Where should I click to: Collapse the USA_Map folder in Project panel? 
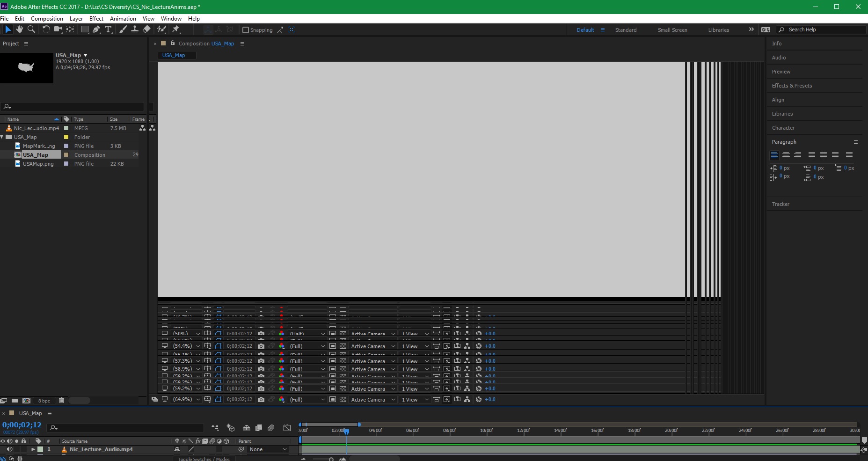(x=2, y=137)
